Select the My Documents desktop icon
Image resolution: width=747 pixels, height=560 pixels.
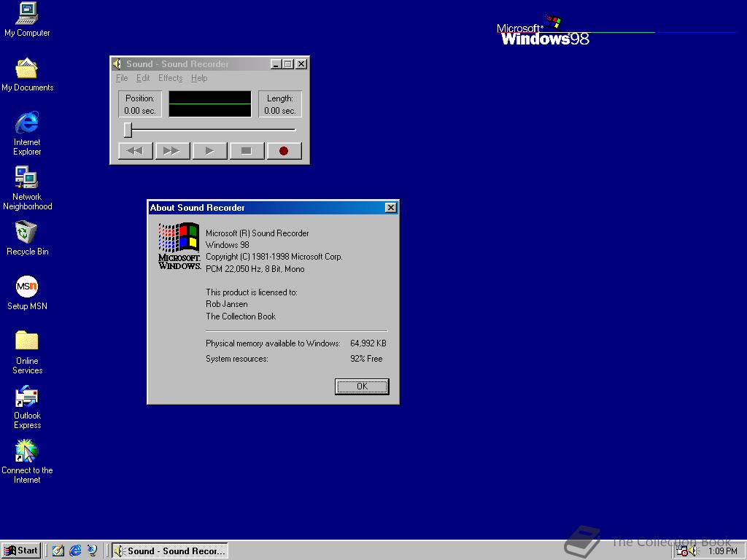pyautogui.click(x=27, y=75)
